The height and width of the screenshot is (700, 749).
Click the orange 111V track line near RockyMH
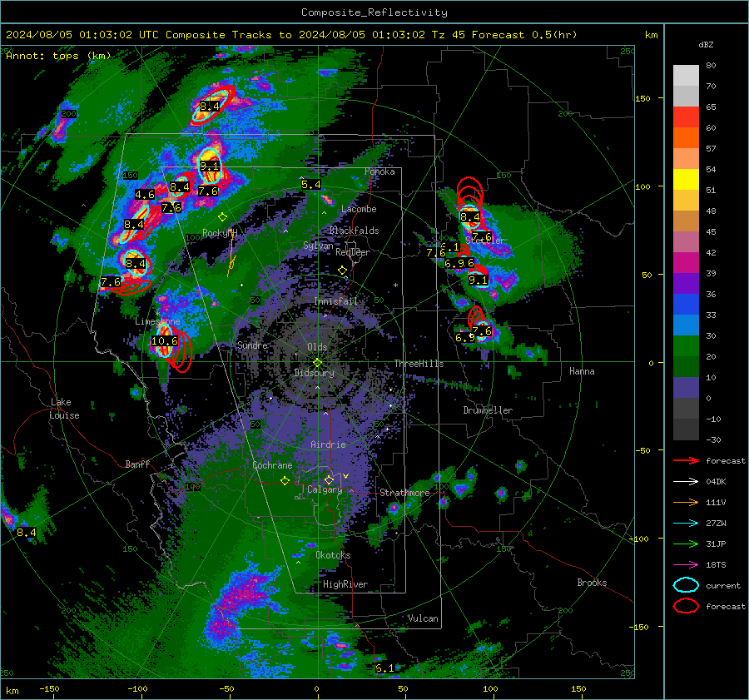pyautogui.click(x=231, y=253)
